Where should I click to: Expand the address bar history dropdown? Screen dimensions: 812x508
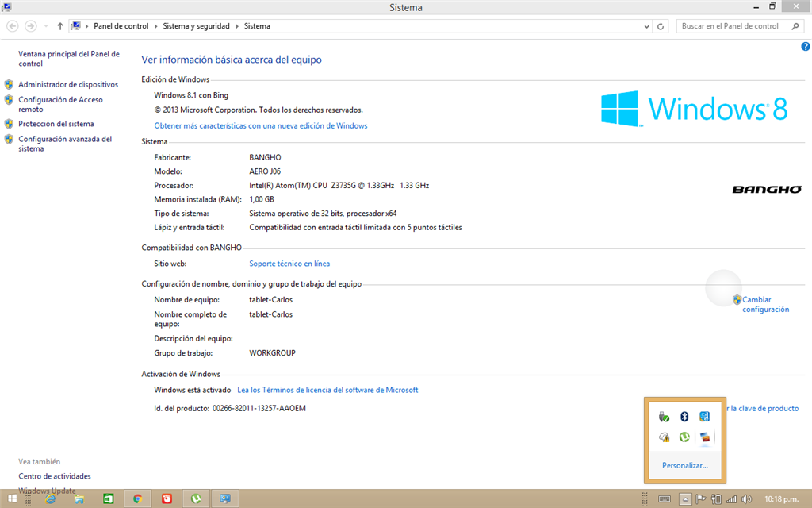(x=646, y=26)
